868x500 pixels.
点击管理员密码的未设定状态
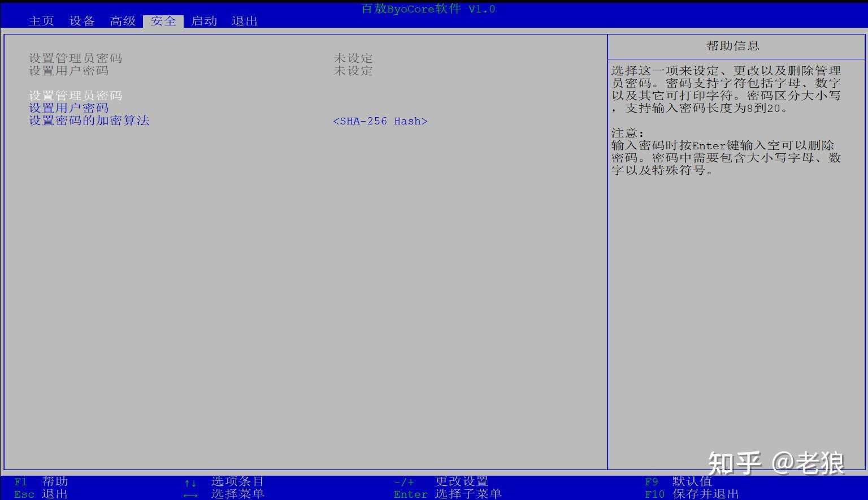tap(353, 58)
